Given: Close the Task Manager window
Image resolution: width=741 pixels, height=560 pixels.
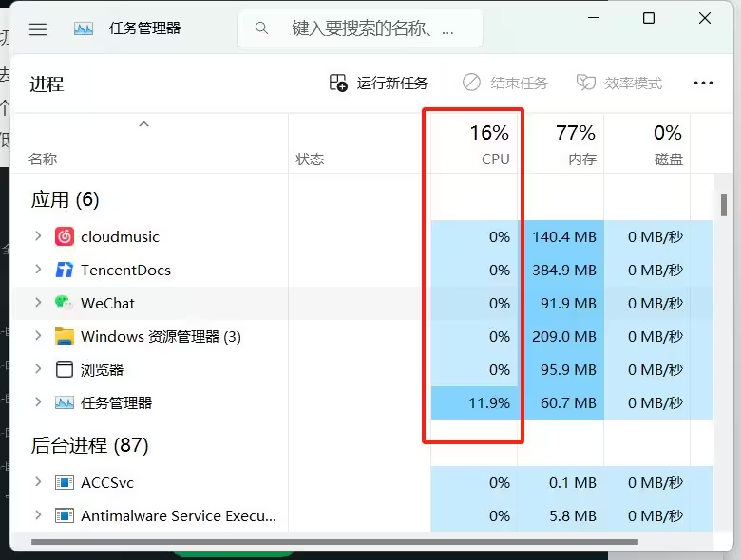Looking at the screenshot, I should (705, 18).
